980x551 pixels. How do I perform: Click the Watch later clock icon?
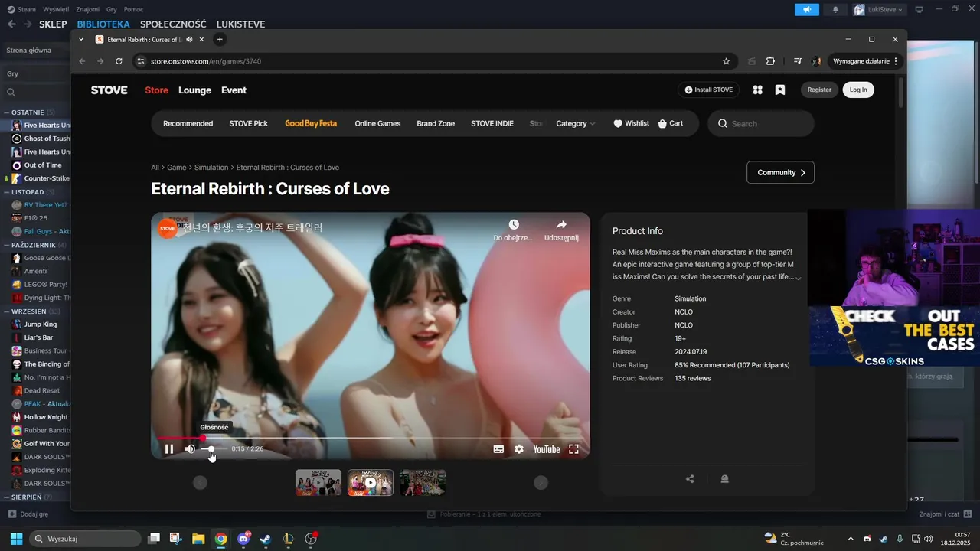[514, 225]
